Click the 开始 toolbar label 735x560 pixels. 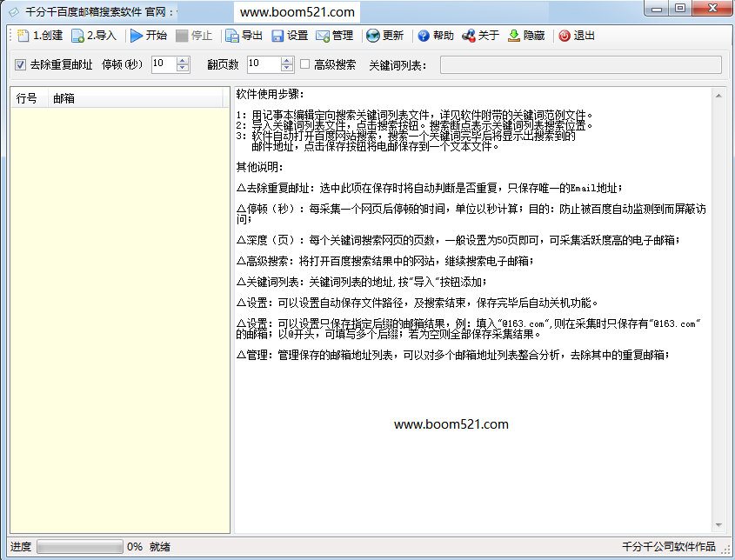tap(156, 36)
